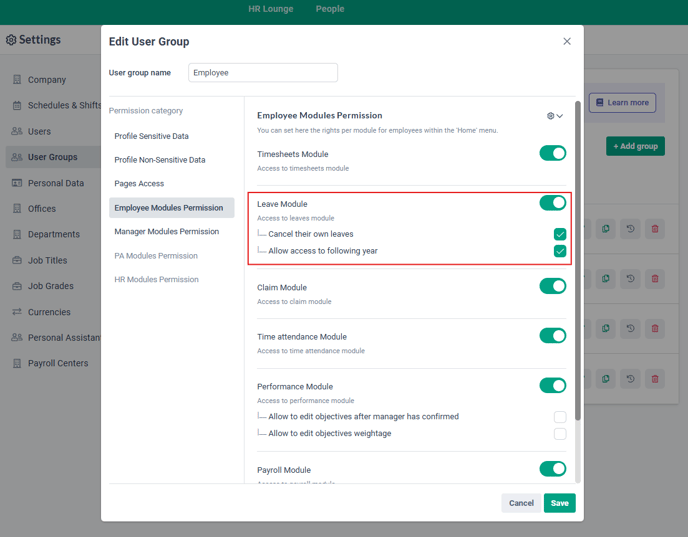Open gear dropdown beside Employee Modules Permission
Image resolution: width=688 pixels, height=537 pixels.
click(555, 116)
